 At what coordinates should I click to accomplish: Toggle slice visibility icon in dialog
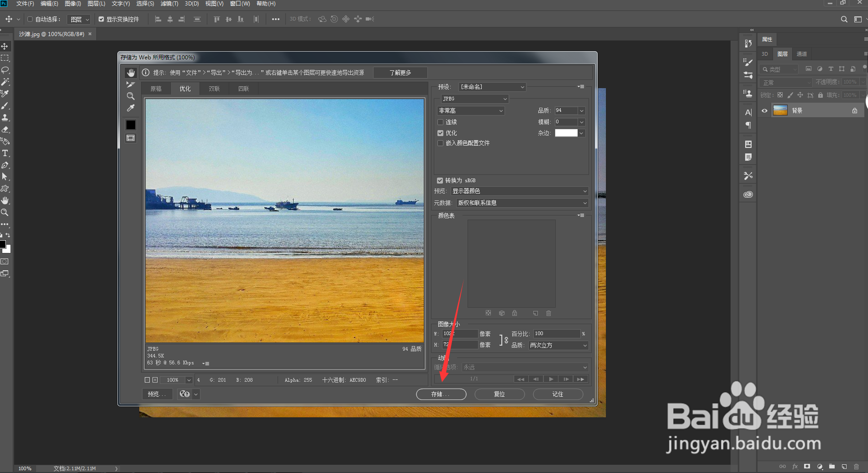pyautogui.click(x=131, y=138)
